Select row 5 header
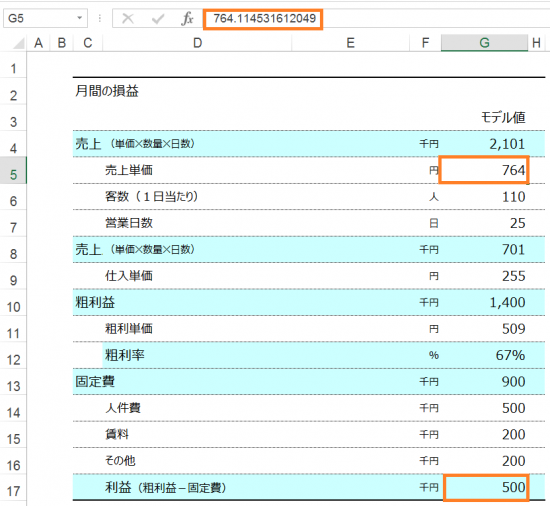Image resolution: width=550 pixels, height=506 pixels. 13,174
